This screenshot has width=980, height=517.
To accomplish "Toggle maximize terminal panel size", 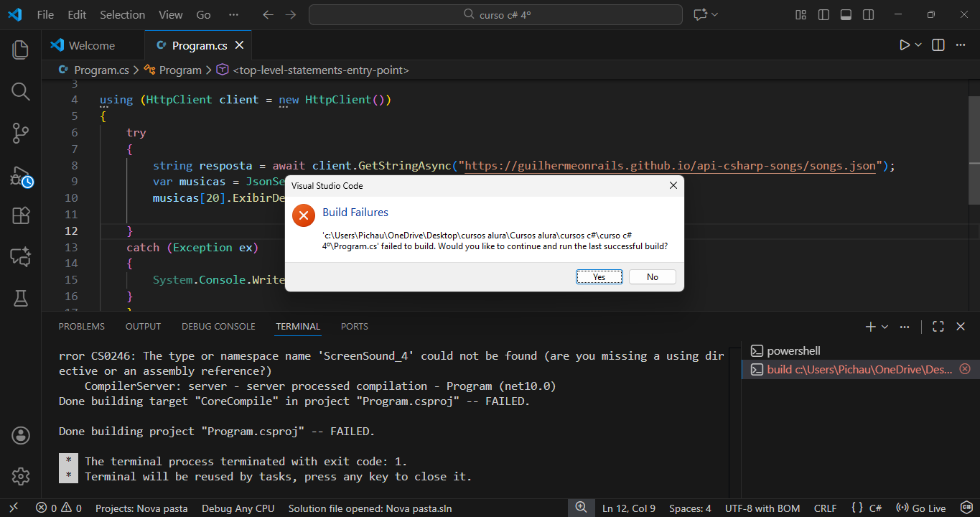I will [x=938, y=327].
